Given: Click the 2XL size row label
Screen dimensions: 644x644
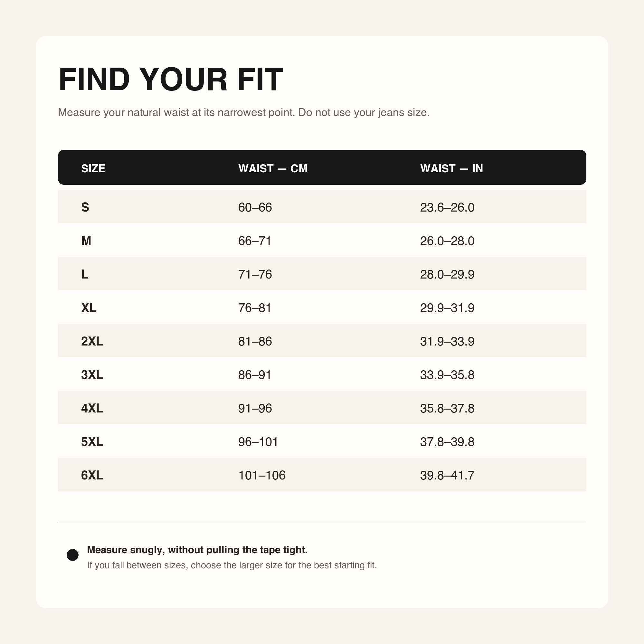Looking at the screenshot, I should point(92,341).
